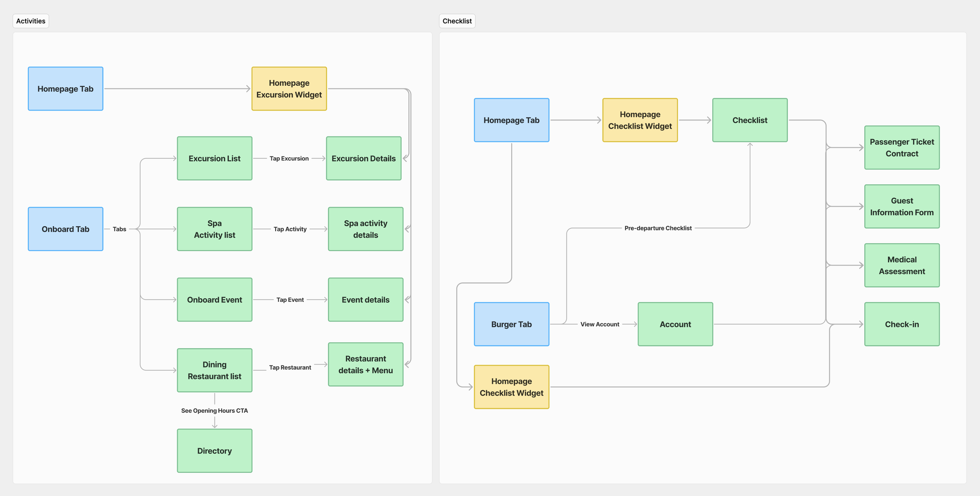Click the green Checklist node
This screenshot has height=496, width=980.
click(750, 120)
